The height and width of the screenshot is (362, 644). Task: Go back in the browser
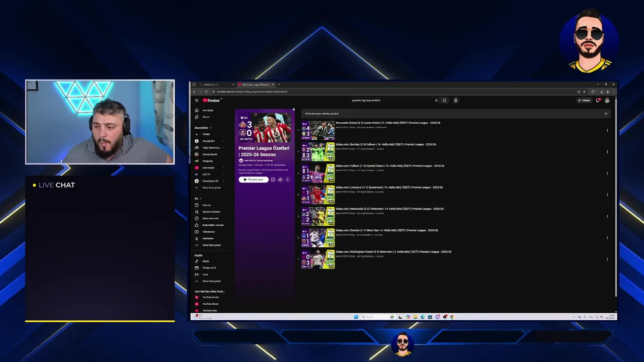[194, 92]
